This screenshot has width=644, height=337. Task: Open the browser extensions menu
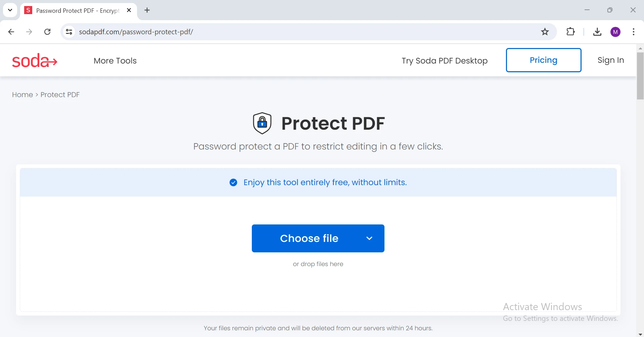point(570,32)
